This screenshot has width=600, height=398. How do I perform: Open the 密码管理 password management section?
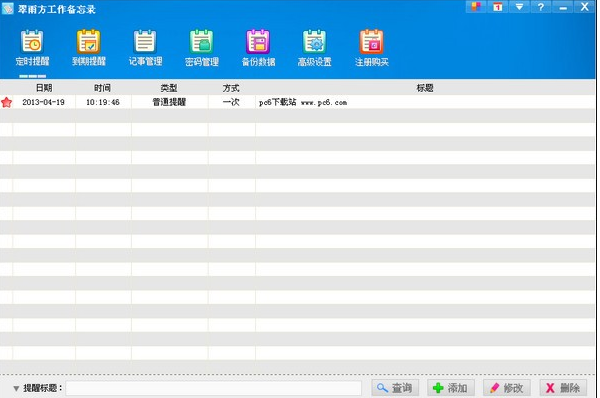[x=202, y=47]
